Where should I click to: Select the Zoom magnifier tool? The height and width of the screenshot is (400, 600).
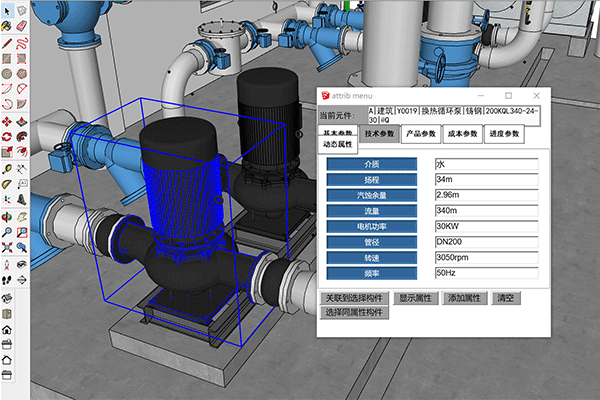(x=7, y=232)
